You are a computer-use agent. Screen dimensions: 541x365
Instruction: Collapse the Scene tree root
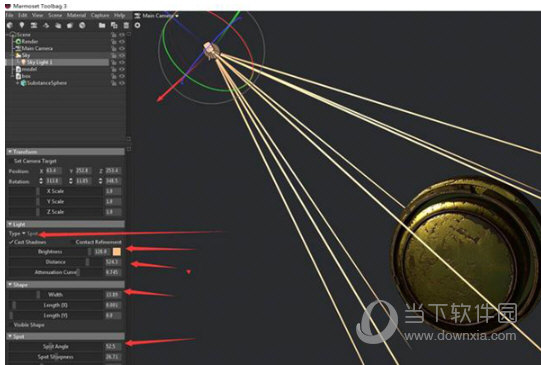point(8,34)
